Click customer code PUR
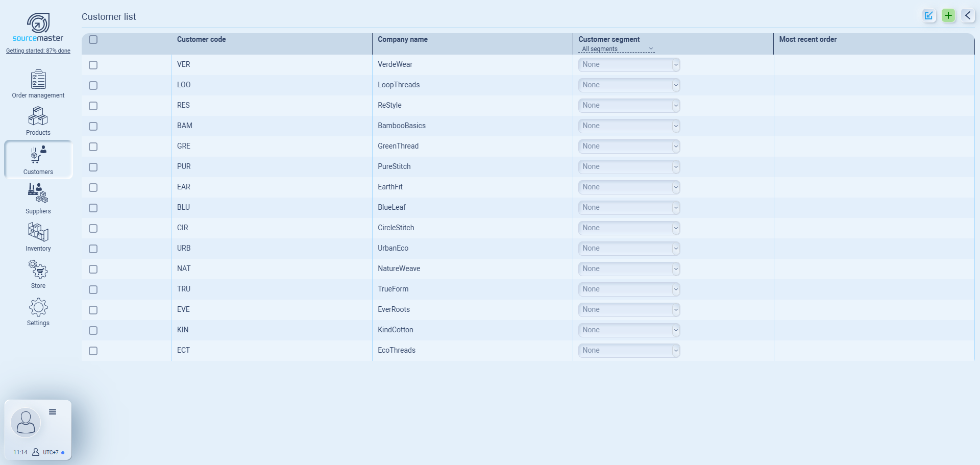The image size is (980, 465). click(184, 166)
